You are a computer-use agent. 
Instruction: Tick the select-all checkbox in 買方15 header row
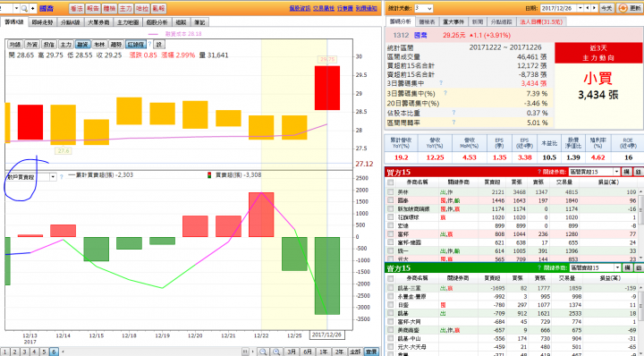coord(390,182)
